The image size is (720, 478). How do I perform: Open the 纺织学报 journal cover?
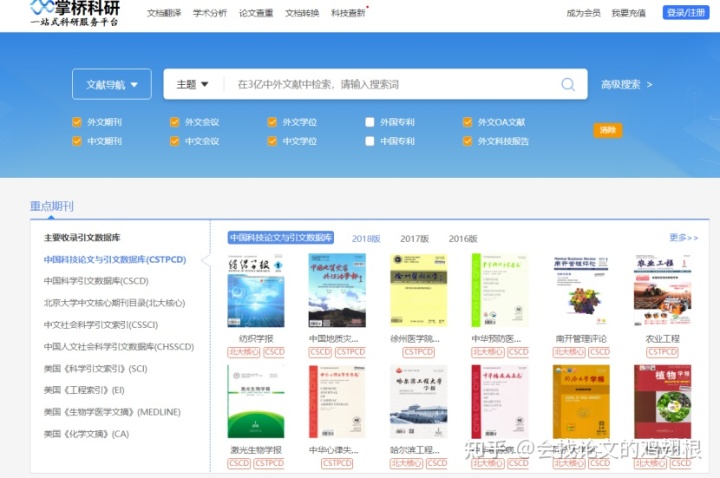pos(256,291)
